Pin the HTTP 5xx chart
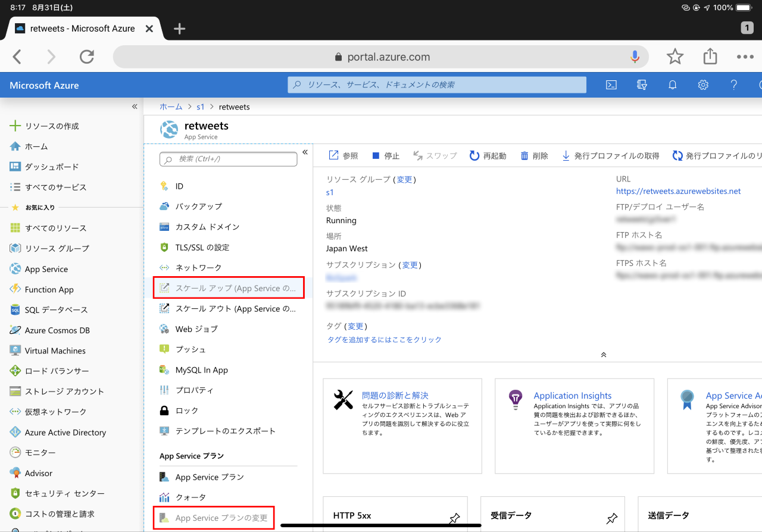Screen dimensions: 762x532 [x=454, y=518]
